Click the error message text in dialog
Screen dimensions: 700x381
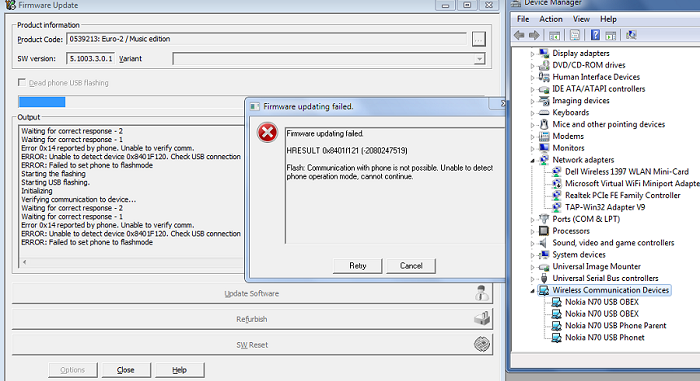(x=389, y=172)
